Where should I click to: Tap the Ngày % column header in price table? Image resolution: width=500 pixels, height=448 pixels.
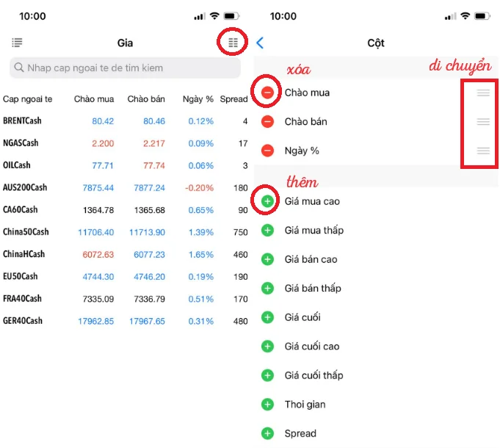pos(198,99)
